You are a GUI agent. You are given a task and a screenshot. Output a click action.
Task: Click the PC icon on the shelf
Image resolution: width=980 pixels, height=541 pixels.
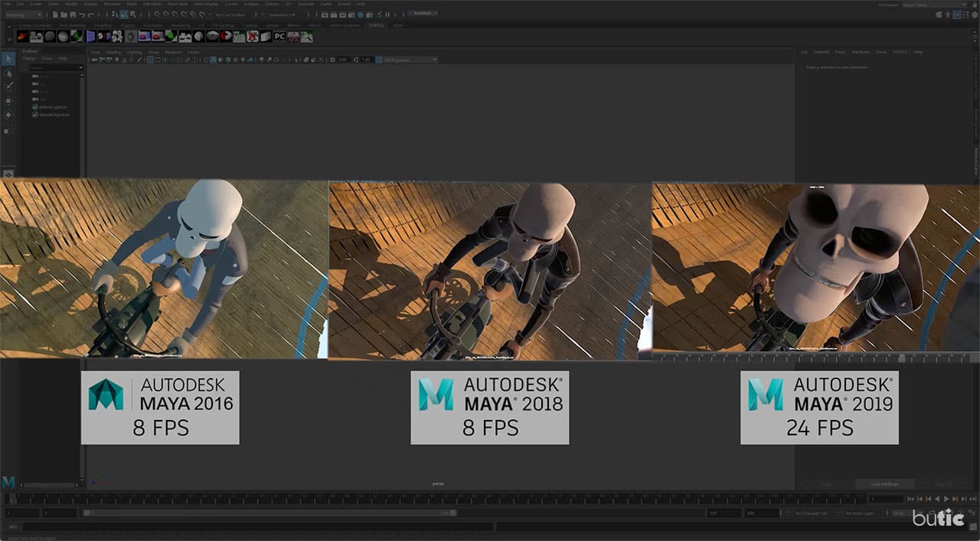[279, 36]
